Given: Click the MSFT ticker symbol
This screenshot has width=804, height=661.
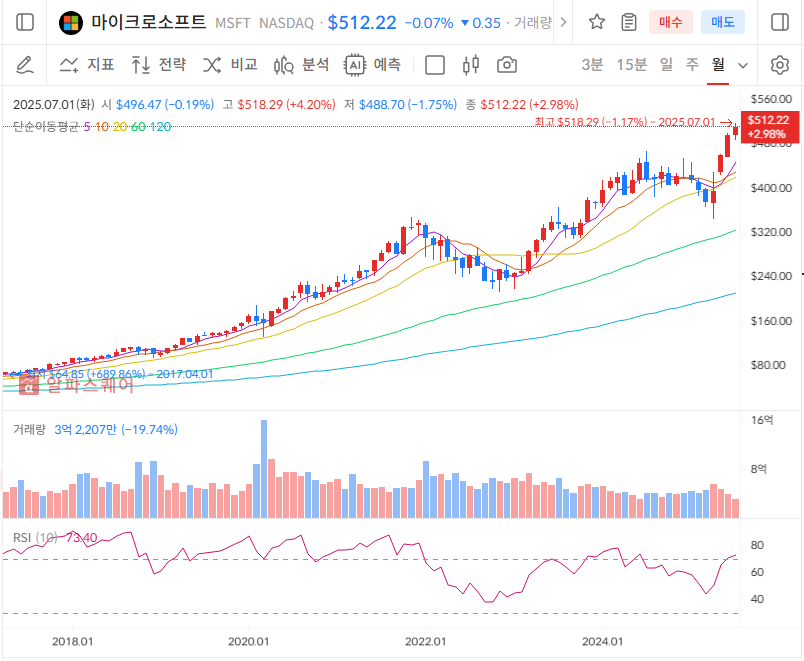Looking at the screenshot, I should [x=233, y=23].
